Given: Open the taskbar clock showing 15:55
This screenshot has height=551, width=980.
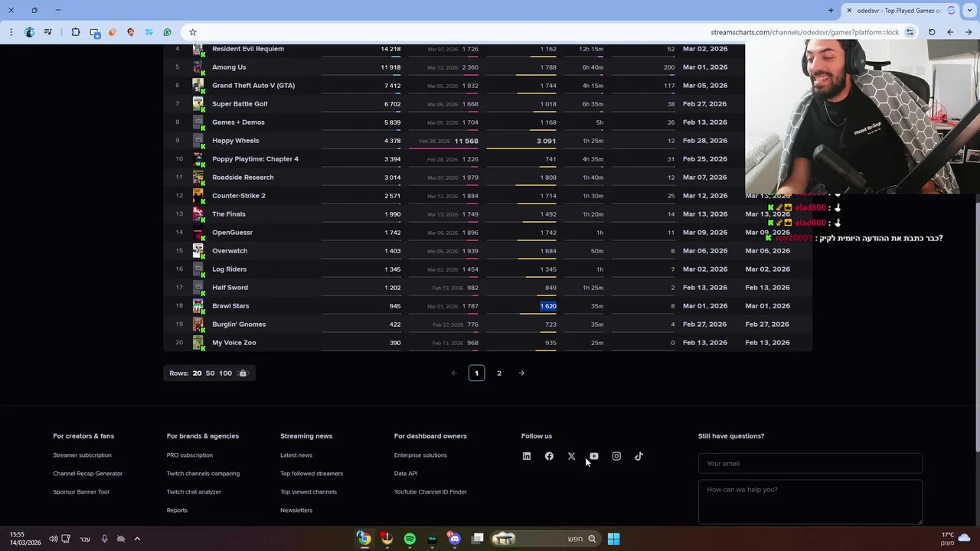Looking at the screenshot, I should coord(24,539).
